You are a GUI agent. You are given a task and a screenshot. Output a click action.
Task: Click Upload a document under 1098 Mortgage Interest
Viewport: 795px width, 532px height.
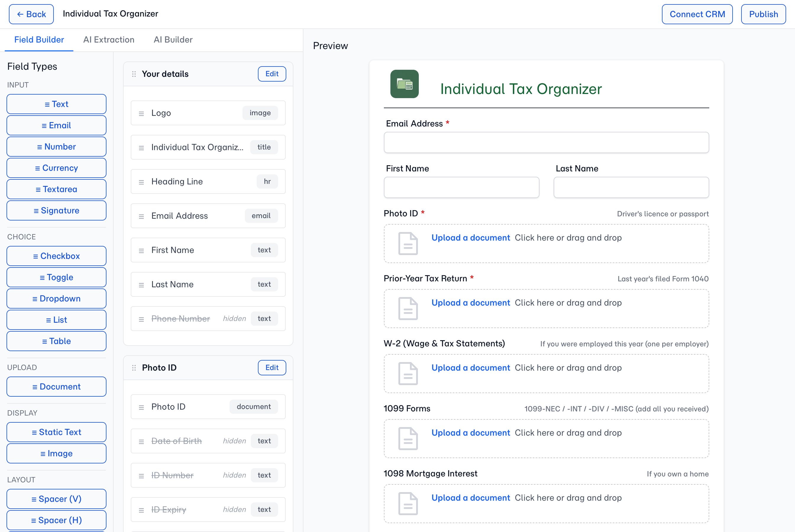[x=471, y=498]
